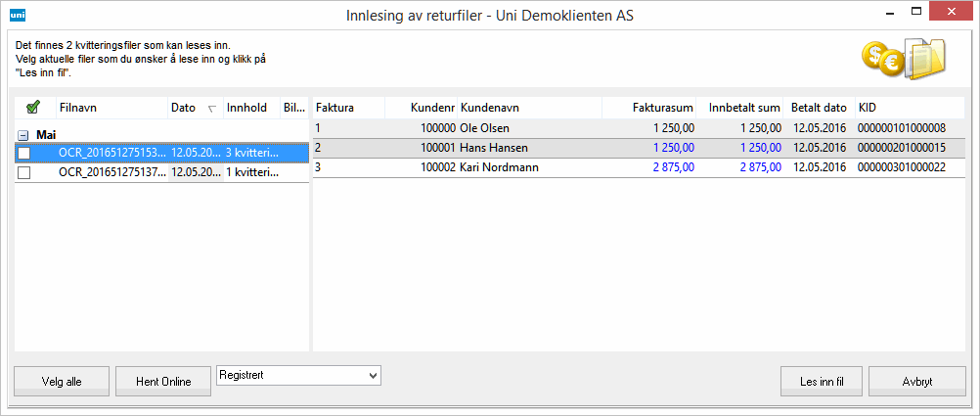Click the Dato column sort arrow

[x=212, y=109]
